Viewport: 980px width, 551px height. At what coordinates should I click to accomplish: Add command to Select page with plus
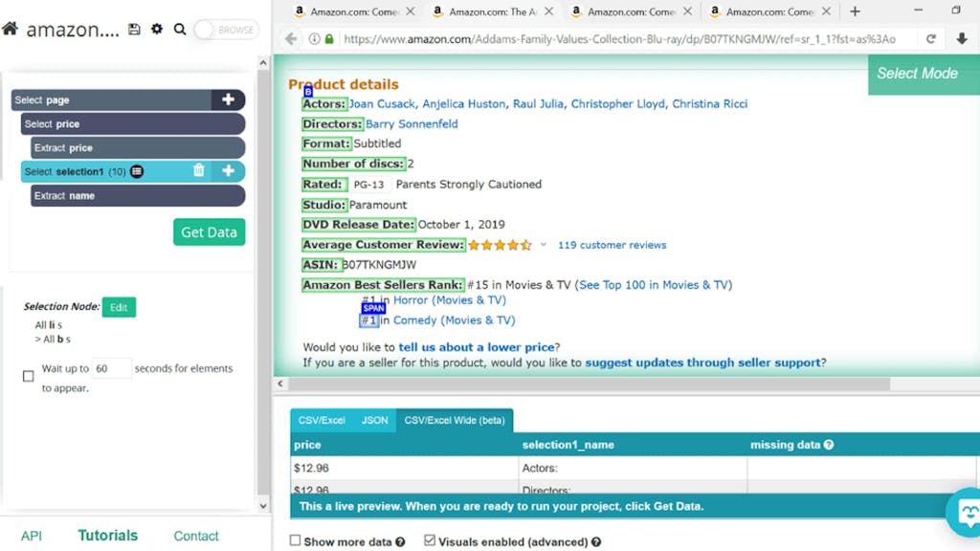tap(228, 99)
